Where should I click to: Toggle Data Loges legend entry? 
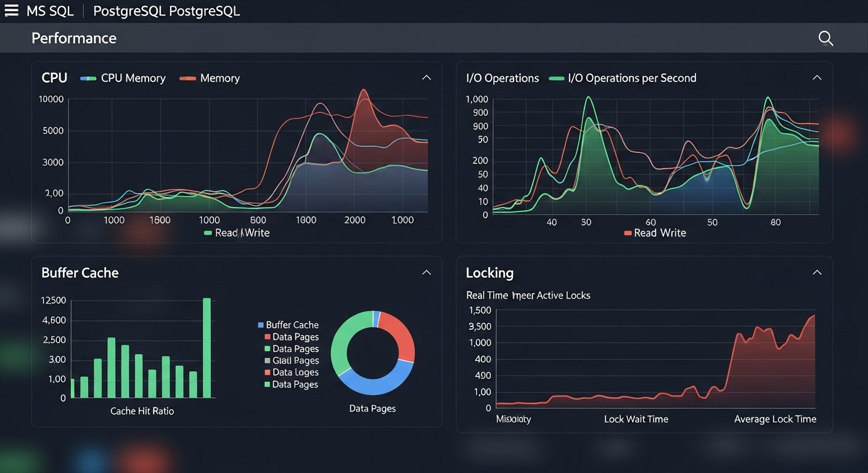pos(292,372)
